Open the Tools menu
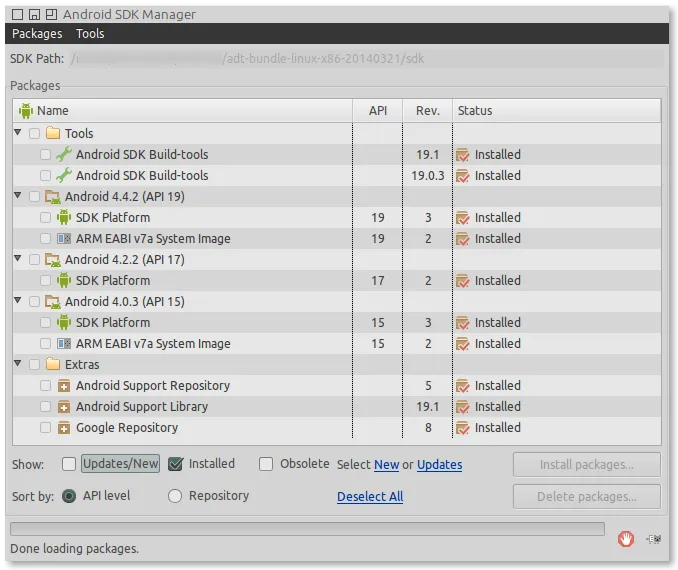 pos(90,34)
